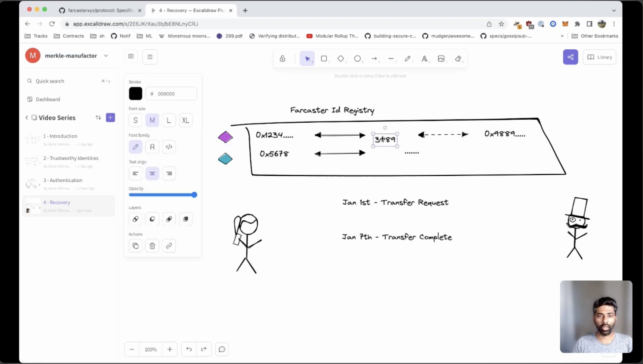Select the Diamond shape tool
Screen dimensions: 643x364
[x=341, y=58]
